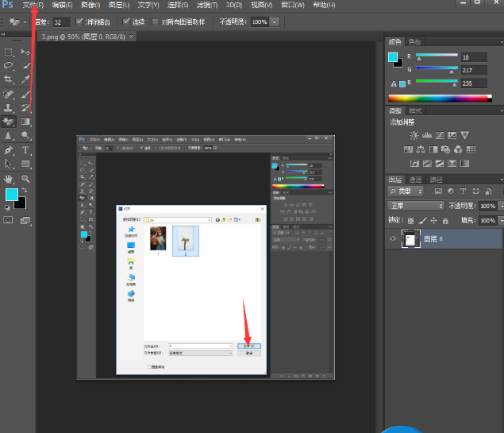
Task: Enable sample all layers checkbox
Action: click(x=156, y=22)
